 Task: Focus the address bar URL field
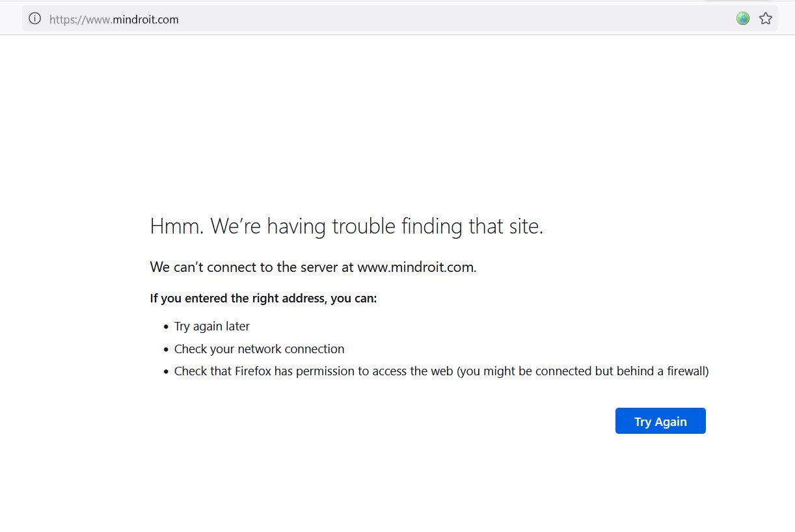[390, 19]
